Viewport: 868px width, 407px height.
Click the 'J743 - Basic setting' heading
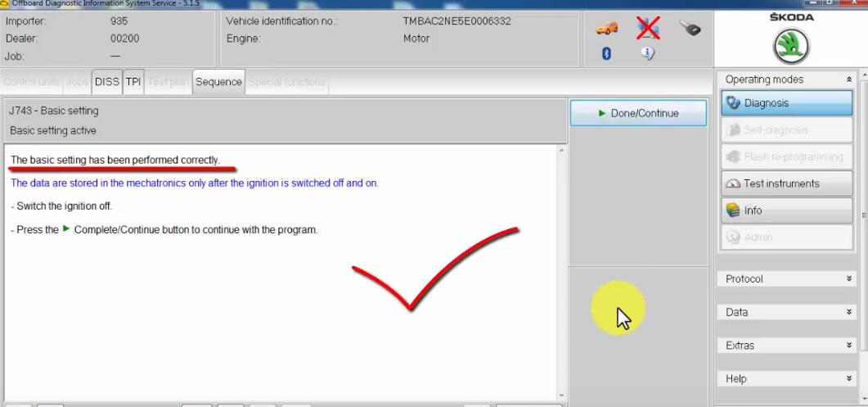[54, 111]
